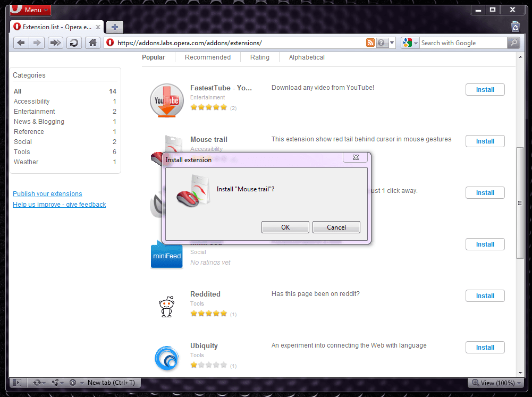
Task: Switch to the Recommended sorting tab
Action: [x=208, y=57]
